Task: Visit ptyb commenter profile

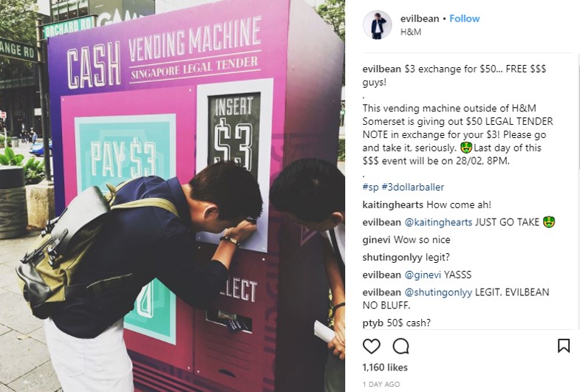Action: point(373,323)
